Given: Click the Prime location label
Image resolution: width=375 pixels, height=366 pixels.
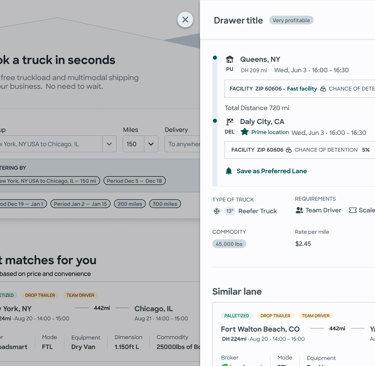Looking at the screenshot, I should pos(270,132).
